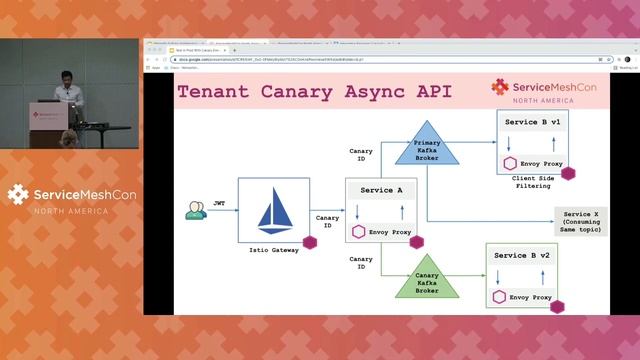Click Envoy Proxy text in Service B v1
Viewport: 640px width, 360px height.
(541, 164)
